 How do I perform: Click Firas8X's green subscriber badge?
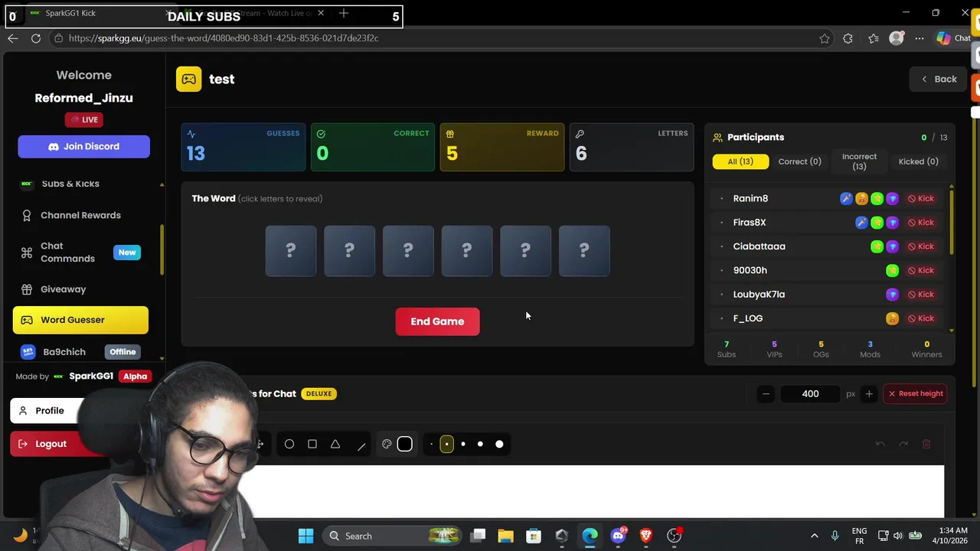[x=877, y=223]
